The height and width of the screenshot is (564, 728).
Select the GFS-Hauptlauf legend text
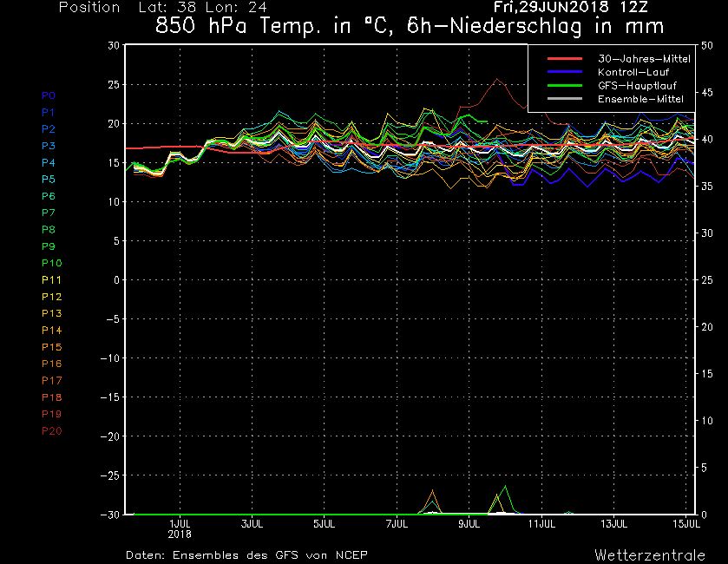638,86
